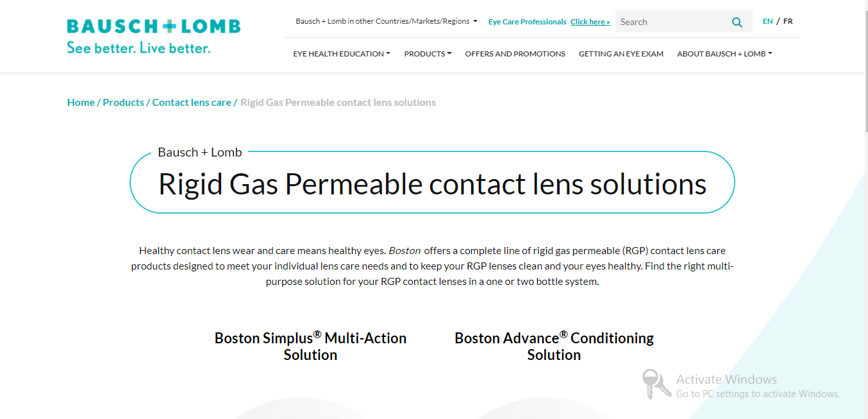Click the search magnifier icon
This screenshot has width=868, height=419.
tap(737, 21)
